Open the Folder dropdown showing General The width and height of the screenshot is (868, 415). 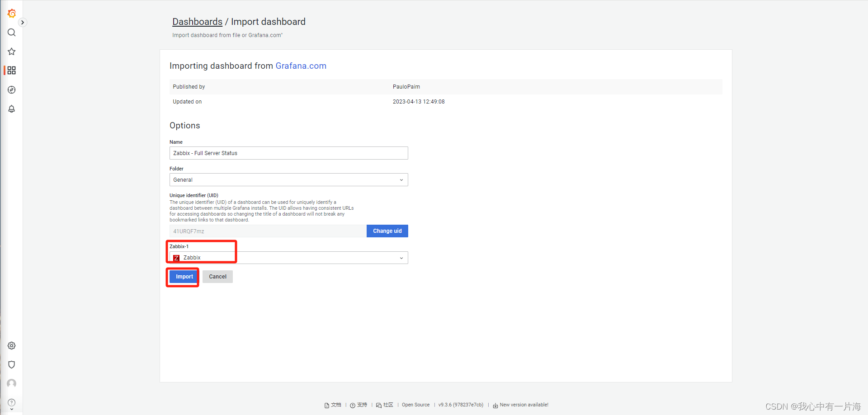[288, 180]
